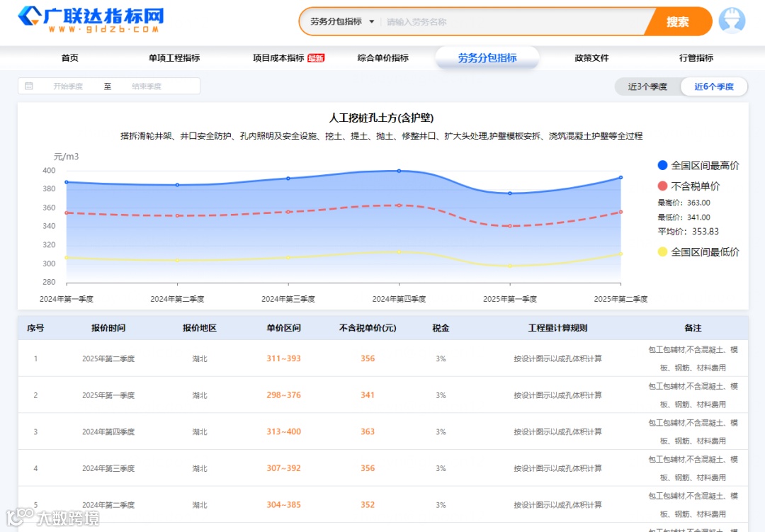Viewport: 765px width, 532px height.
Task: Click price range 307~392 in row 4
Action: coord(283,468)
